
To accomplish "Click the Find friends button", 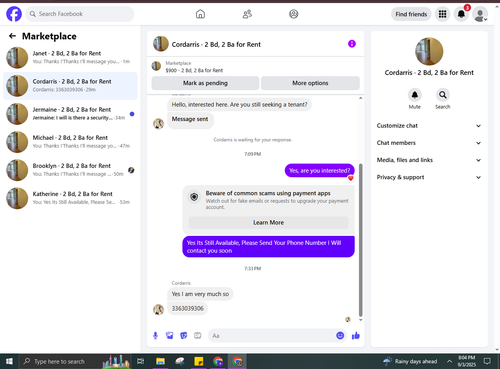I will click(x=411, y=14).
